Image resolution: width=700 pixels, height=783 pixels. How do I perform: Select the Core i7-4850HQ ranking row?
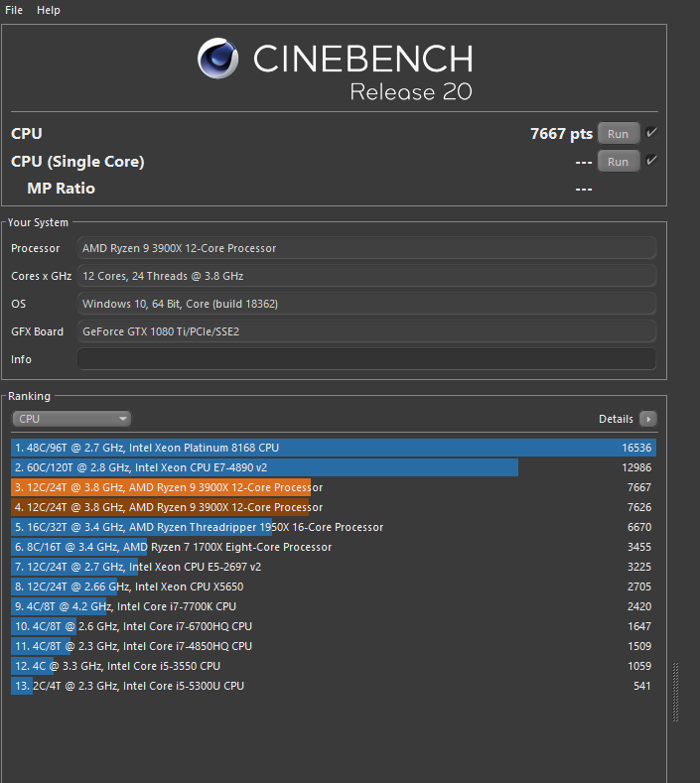(334, 646)
